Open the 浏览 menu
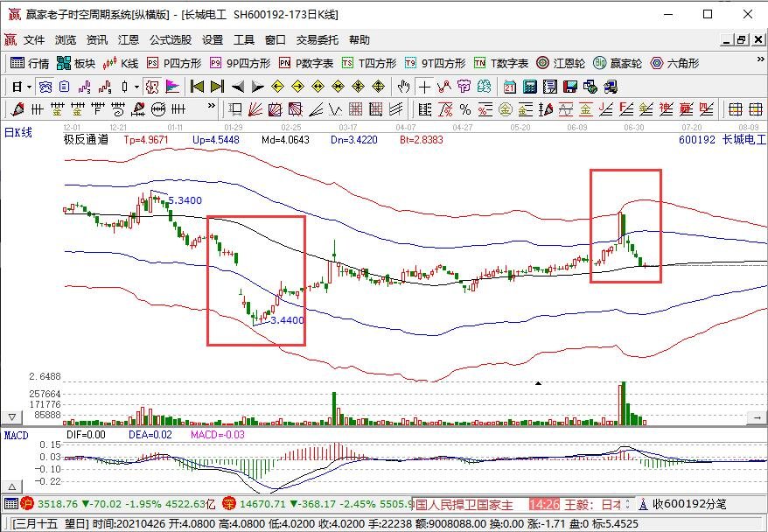The width and height of the screenshot is (768, 532). tap(65, 39)
